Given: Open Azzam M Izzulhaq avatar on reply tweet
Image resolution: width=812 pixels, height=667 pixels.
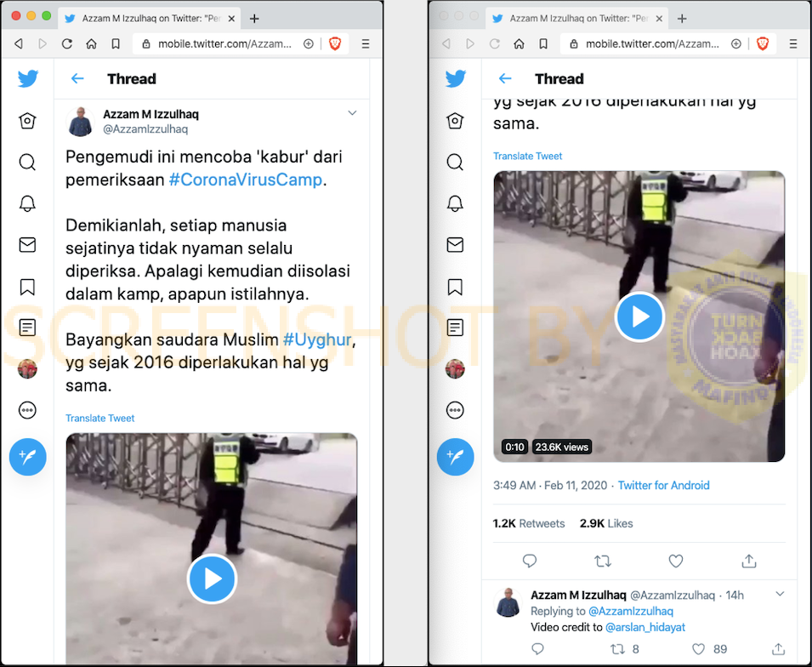Looking at the screenshot, I should tap(508, 602).
